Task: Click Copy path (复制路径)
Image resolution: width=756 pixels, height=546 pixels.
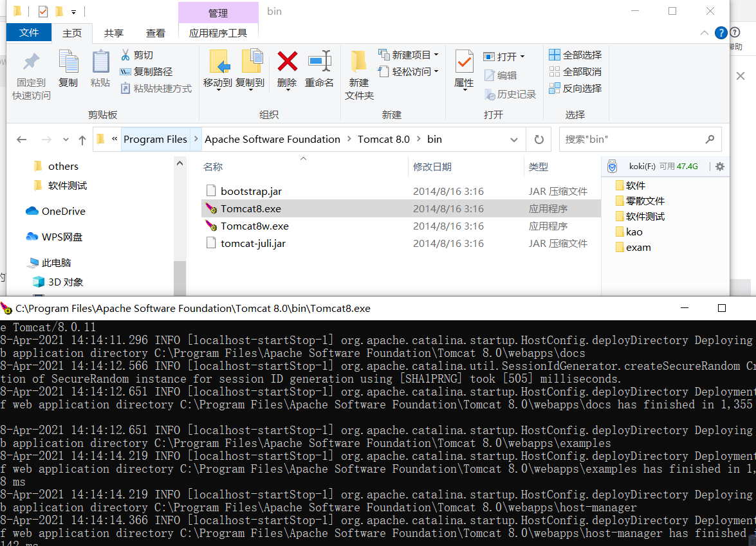Action: (147, 71)
